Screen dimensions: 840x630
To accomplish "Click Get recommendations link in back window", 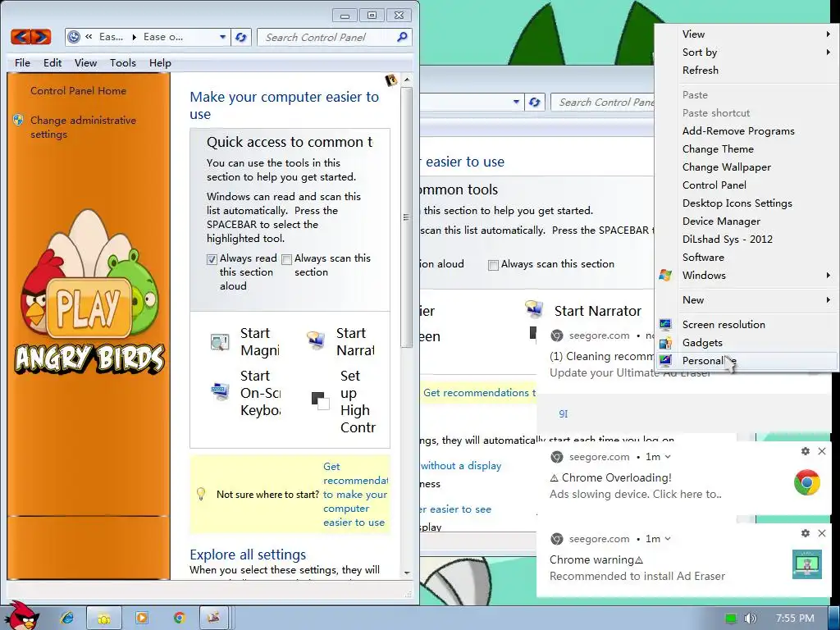I will [x=479, y=393].
